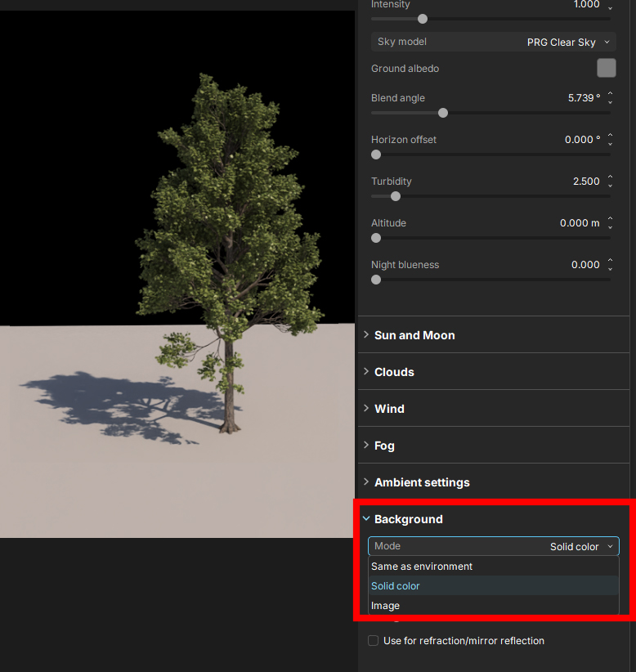Click the Turbidity stepper arrows
The width and height of the screenshot is (636, 672).
(x=610, y=181)
